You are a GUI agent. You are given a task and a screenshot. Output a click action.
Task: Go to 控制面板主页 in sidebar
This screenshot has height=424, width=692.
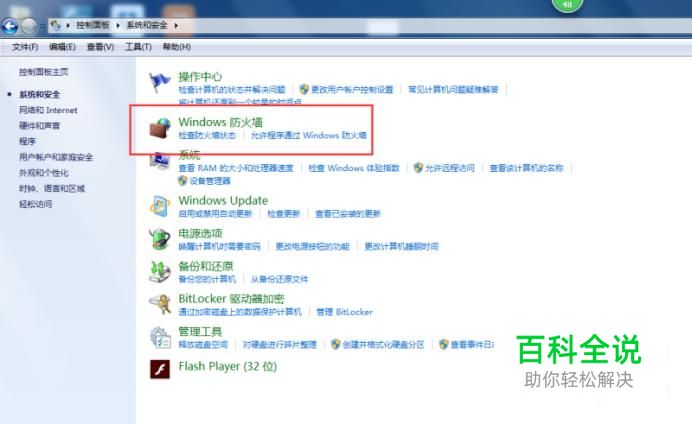click(43, 72)
